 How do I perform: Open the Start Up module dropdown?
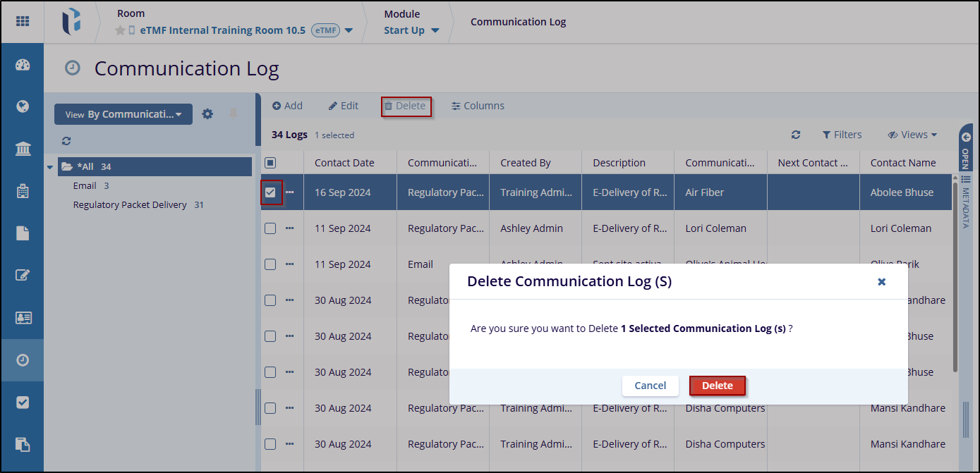(411, 30)
